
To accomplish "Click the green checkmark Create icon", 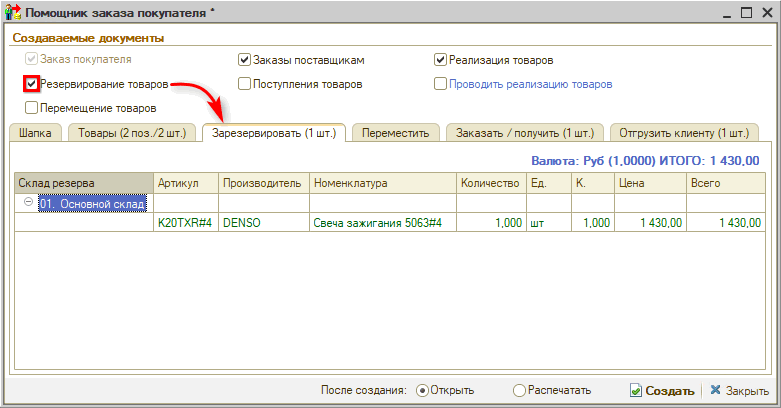I will pos(635,391).
